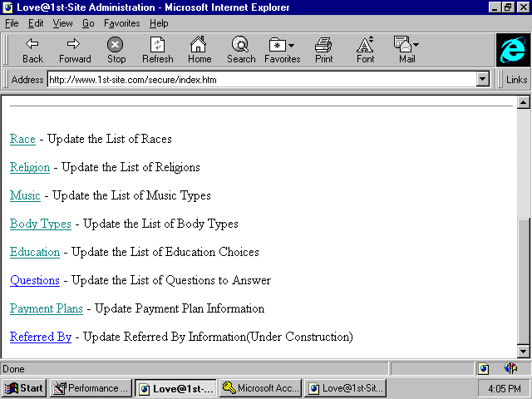Go to the Home page
Image resolution: width=532 pixels, height=399 pixels.
[199, 50]
